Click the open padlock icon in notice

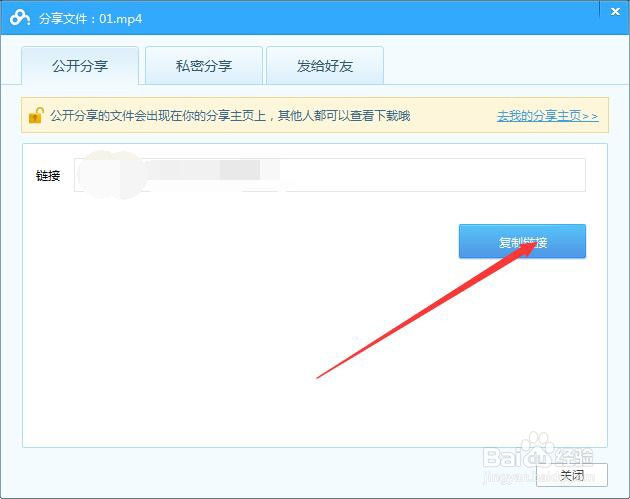pos(36,116)
